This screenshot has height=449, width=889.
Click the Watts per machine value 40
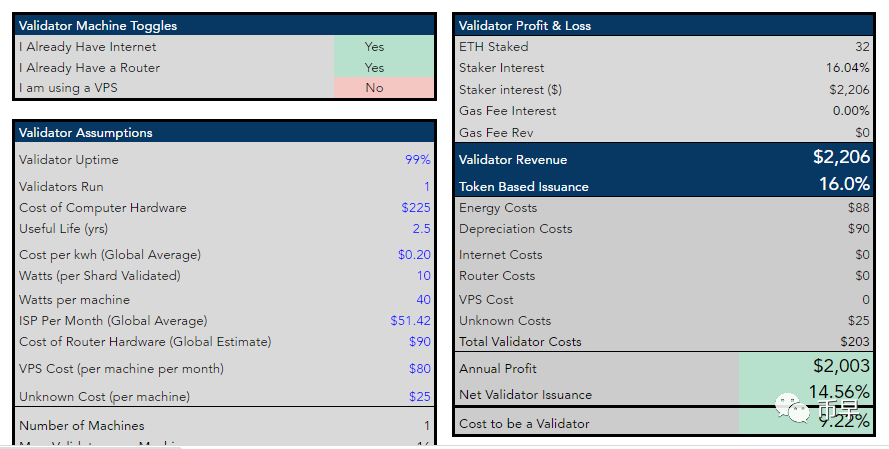(422, 300)
